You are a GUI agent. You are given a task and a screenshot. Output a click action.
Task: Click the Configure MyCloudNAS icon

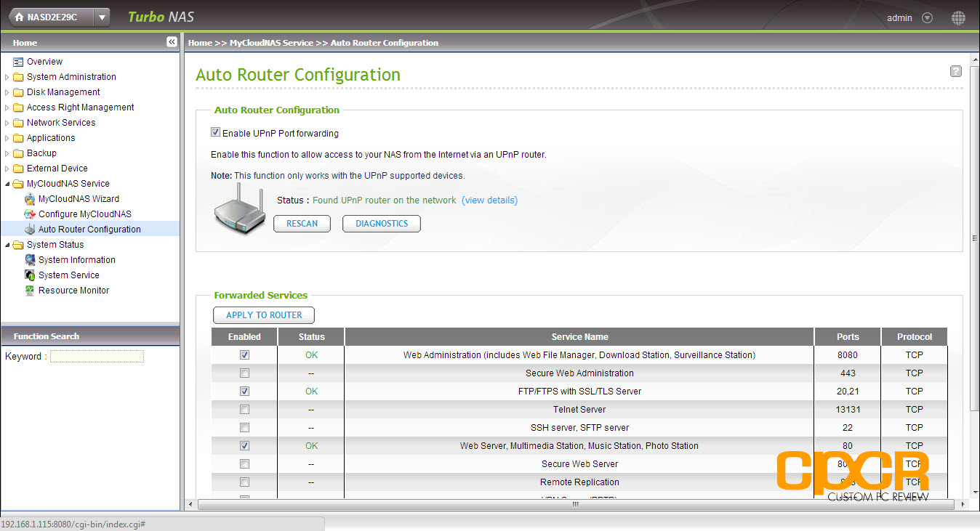coord(30,214)
